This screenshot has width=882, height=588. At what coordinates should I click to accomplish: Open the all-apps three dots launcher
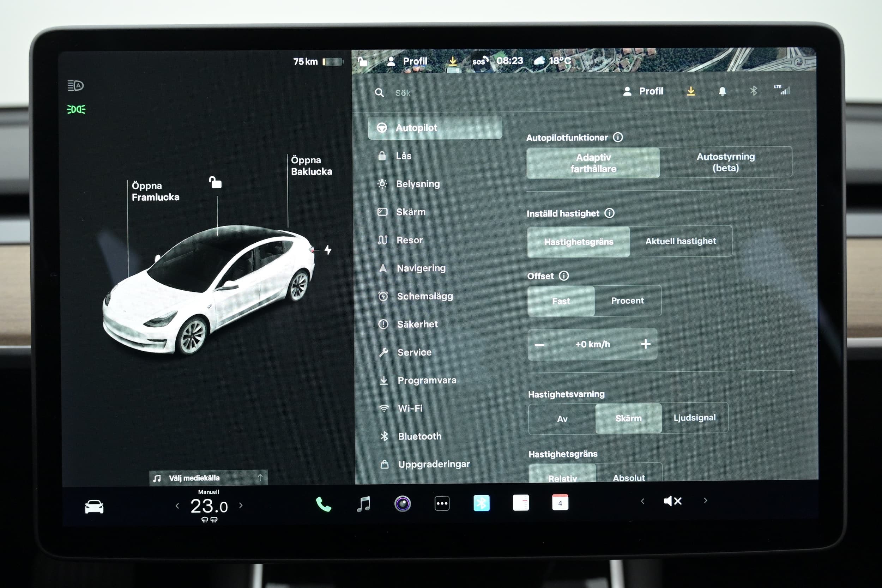[442, 504]
